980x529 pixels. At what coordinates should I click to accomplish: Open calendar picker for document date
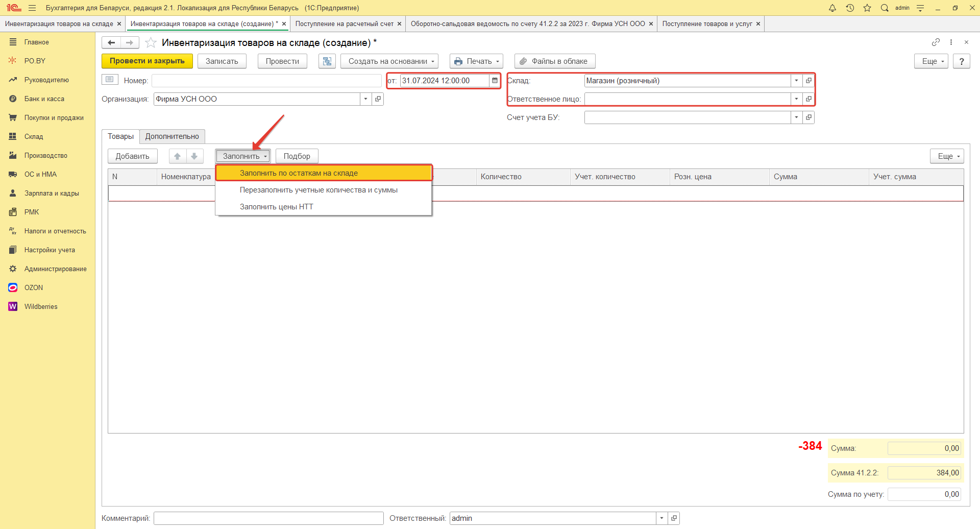pos(495,80)
